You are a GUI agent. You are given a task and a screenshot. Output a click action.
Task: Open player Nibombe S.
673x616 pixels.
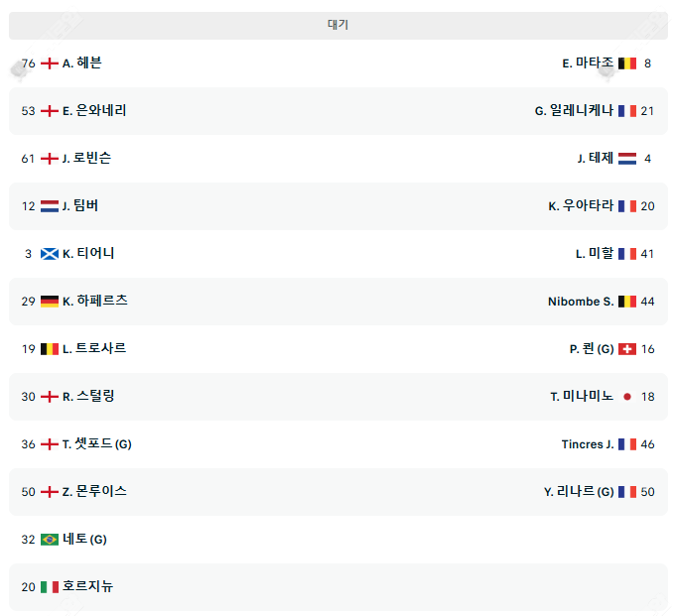click(581, 302)
